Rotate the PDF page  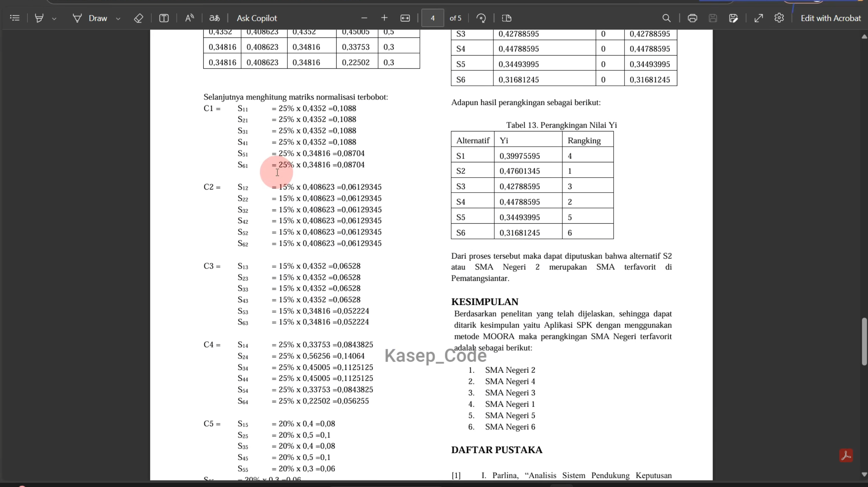[x=481, y=18]
